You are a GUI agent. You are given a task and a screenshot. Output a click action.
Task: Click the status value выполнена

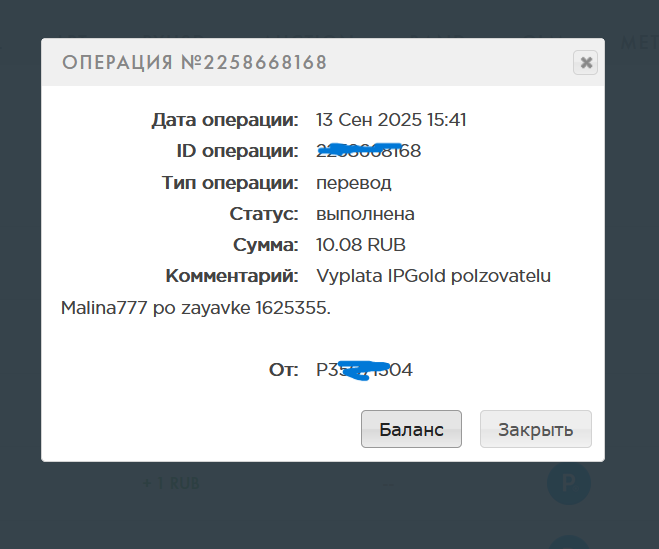click(365, 214)
